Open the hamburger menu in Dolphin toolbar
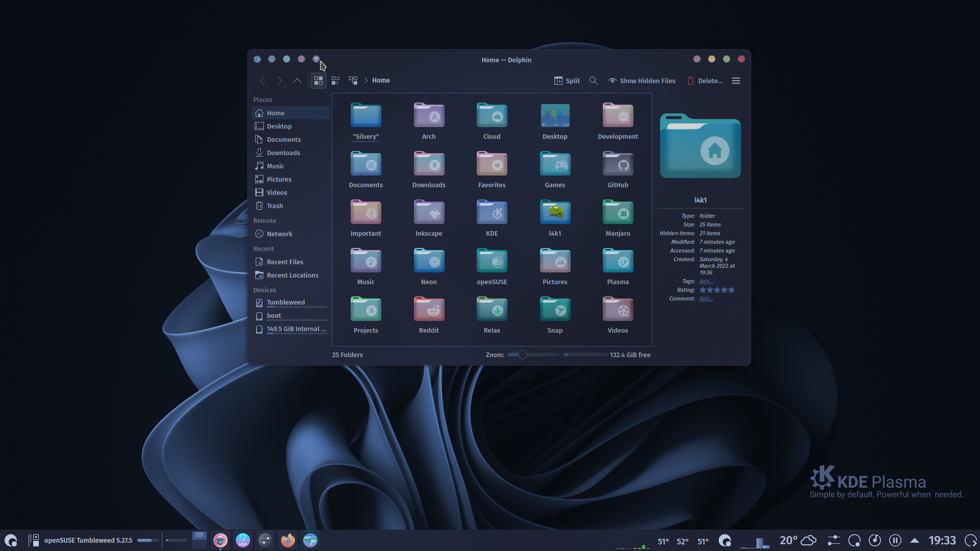This screenshot has width=980, height=551. (736, 81)
